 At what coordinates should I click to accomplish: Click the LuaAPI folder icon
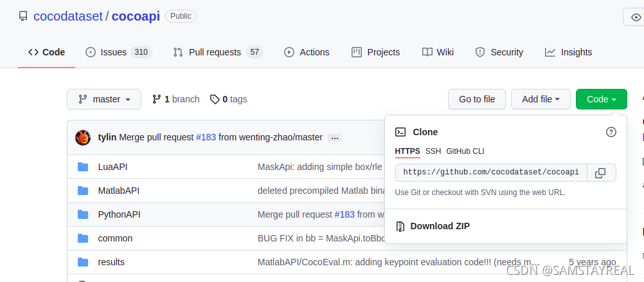tap(83, 167)
